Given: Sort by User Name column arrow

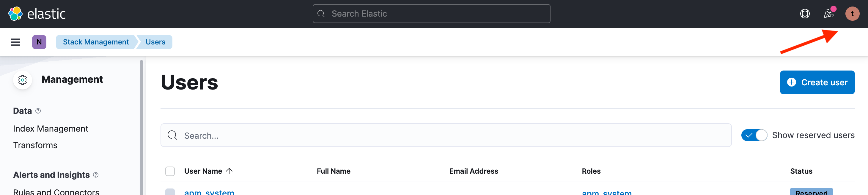Looking at the screenshot, I should click(229, 171).
